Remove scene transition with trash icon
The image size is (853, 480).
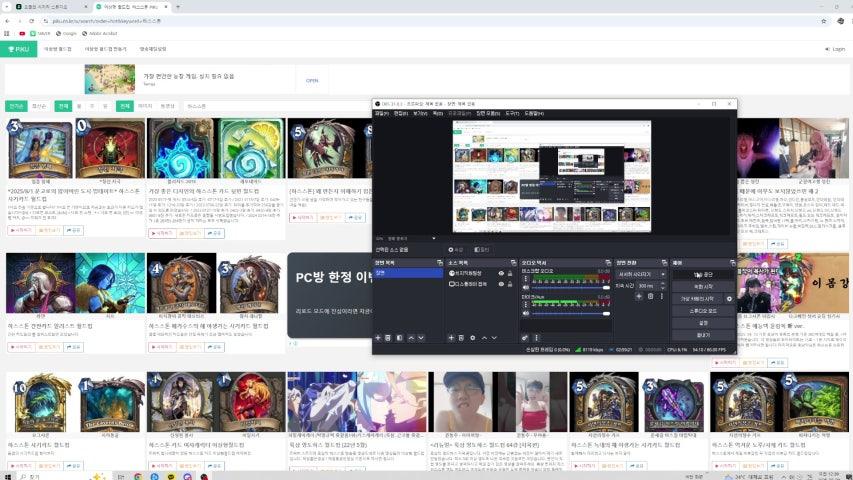point(650,296)
